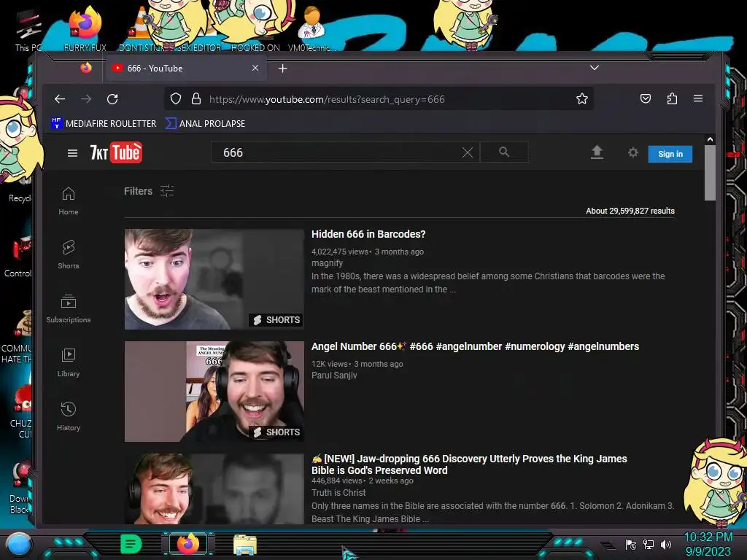Open Library in the sidebar
This screenshot has height=560, width=747.
[x=69, y=363]
